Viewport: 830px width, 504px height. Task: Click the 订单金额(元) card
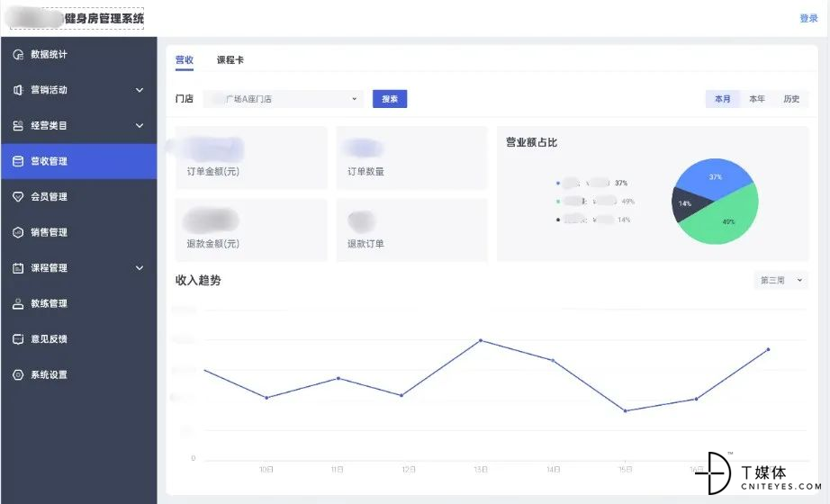(251, 157)
